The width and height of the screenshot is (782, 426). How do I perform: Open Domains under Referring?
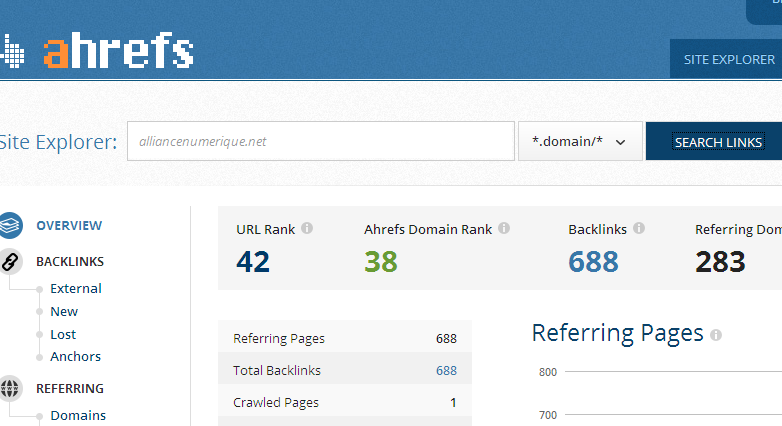pyautogui.click(x=78, y=415)
